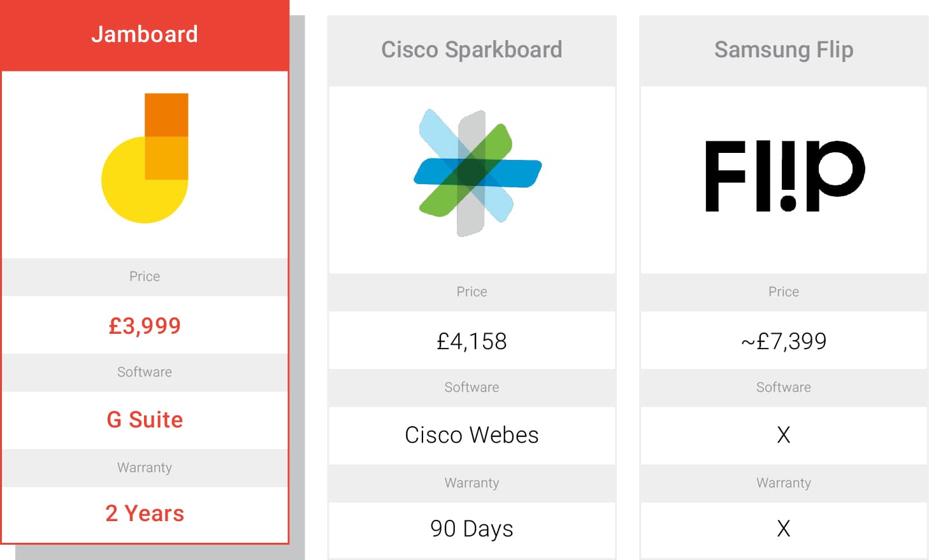Screen dimensions: 929x560
Task: Click the Jamboard Warranty label row
Action: (x=145, y=468)
